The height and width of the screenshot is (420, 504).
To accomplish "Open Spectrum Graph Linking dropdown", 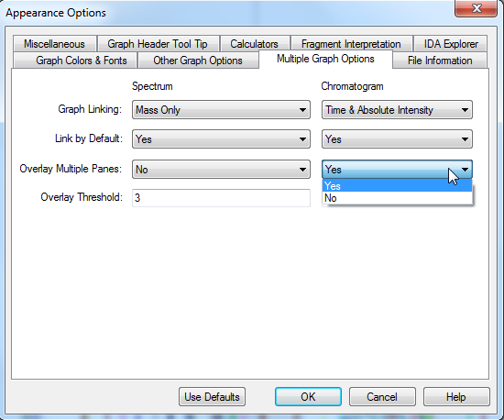I will 221,110.
